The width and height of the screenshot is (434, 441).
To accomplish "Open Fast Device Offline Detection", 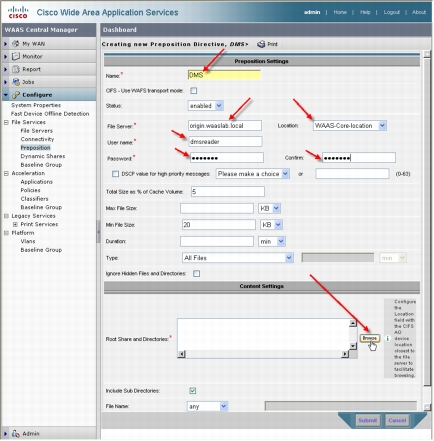I will tap(50, 114).
